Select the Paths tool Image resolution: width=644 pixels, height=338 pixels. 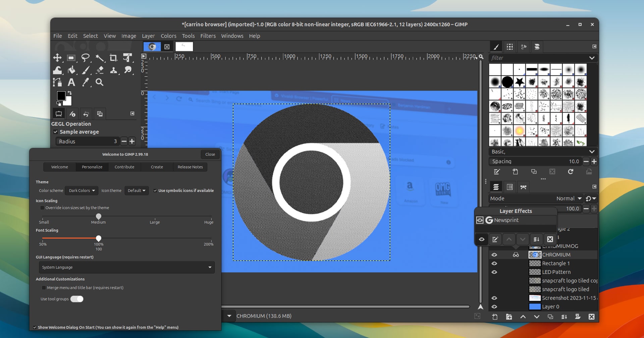57,82
